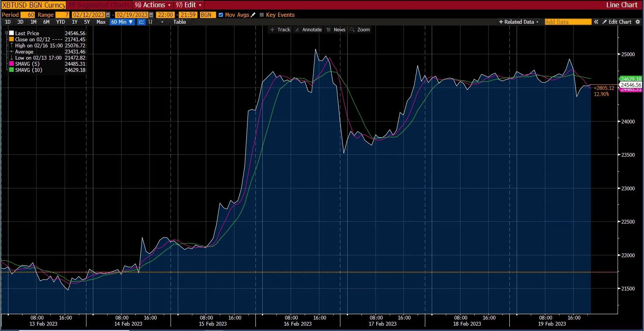Collapse the Last Price legend tree
This screenshot has width=644, height=331.
pos(7,33)
